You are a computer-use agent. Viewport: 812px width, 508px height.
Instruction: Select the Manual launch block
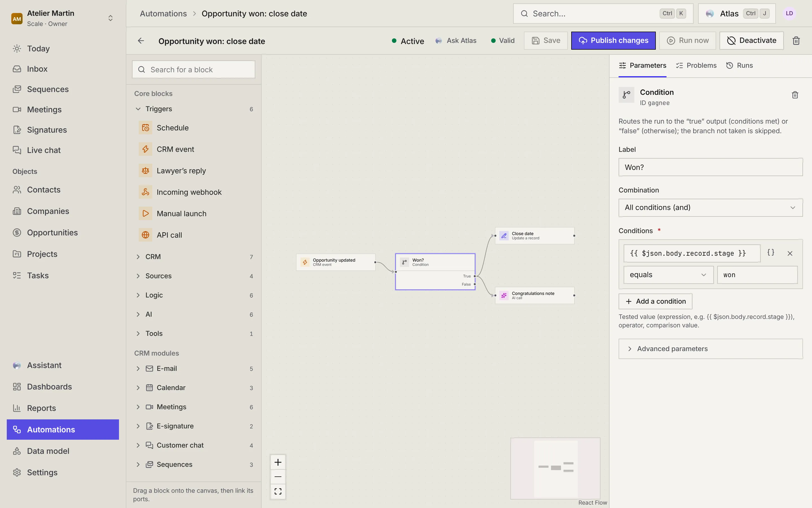point(194,214)
